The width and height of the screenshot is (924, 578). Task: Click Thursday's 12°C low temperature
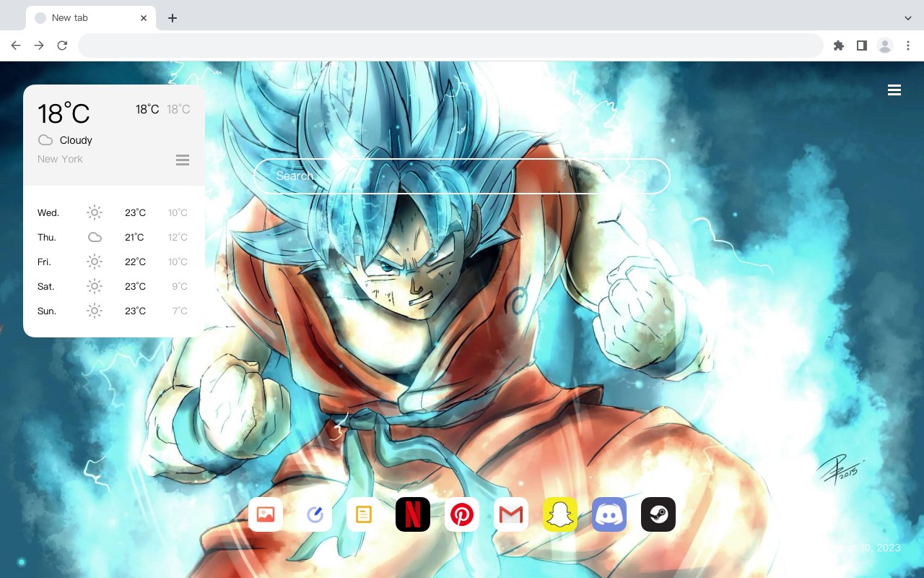(x=178, y=237)
